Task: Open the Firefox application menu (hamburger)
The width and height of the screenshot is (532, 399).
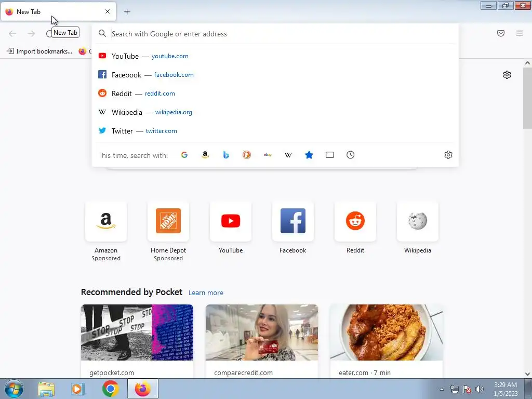Action: 520,33
